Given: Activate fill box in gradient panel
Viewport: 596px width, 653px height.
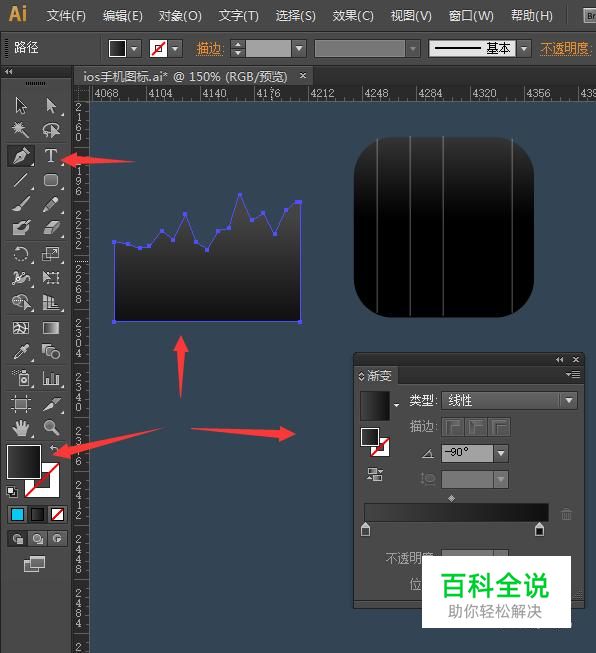Looking at the screenshot, I should click(370, 437).
